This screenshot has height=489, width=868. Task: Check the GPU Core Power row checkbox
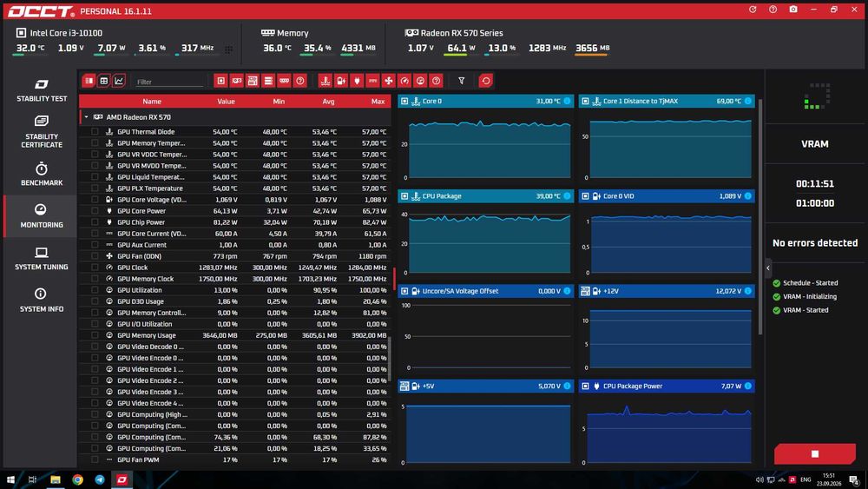pos(95,211)
